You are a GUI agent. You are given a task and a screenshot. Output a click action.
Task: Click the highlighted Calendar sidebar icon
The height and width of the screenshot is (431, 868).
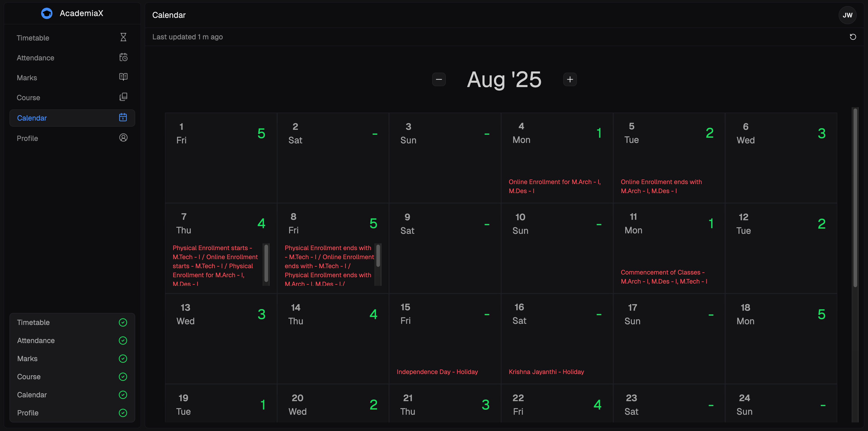click(x=123, y=118)
